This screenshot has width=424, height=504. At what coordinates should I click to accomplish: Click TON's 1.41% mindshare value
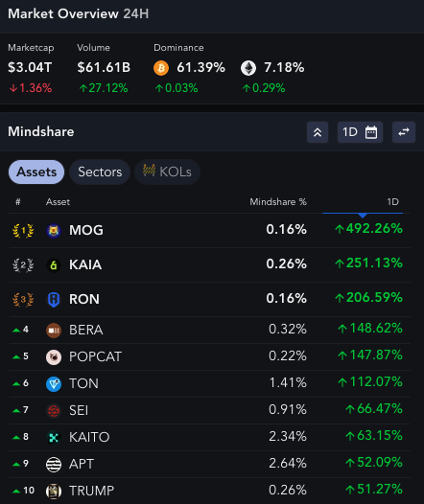coord(288,383)
